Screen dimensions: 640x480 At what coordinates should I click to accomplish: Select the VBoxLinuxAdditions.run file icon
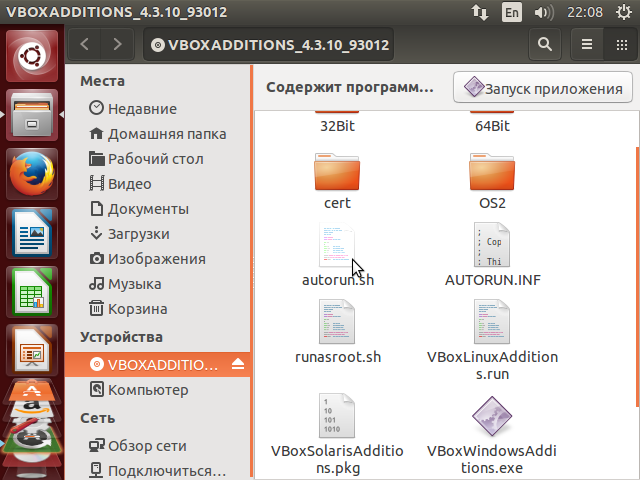(492, 322)
